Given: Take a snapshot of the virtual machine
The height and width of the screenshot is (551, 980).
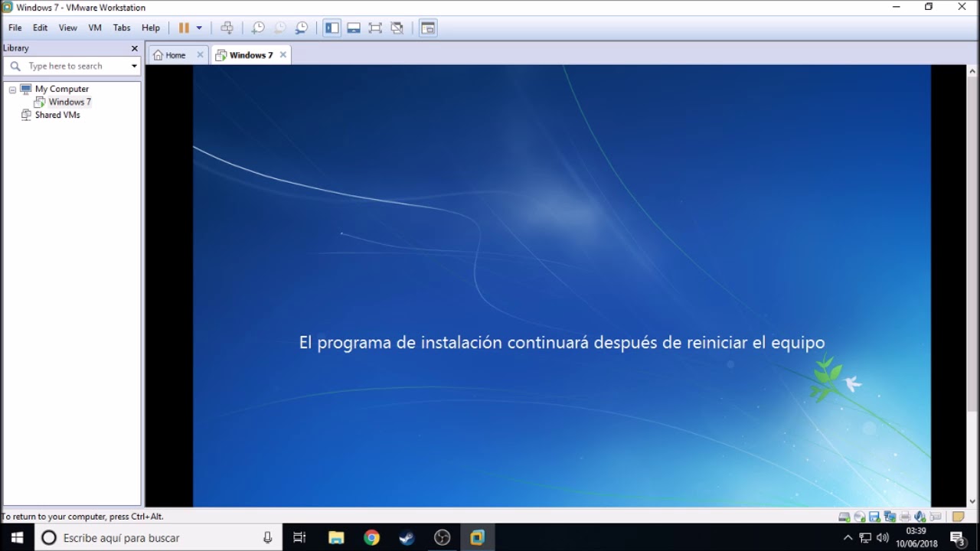Looking at the screenshot, I should [258, 28].
